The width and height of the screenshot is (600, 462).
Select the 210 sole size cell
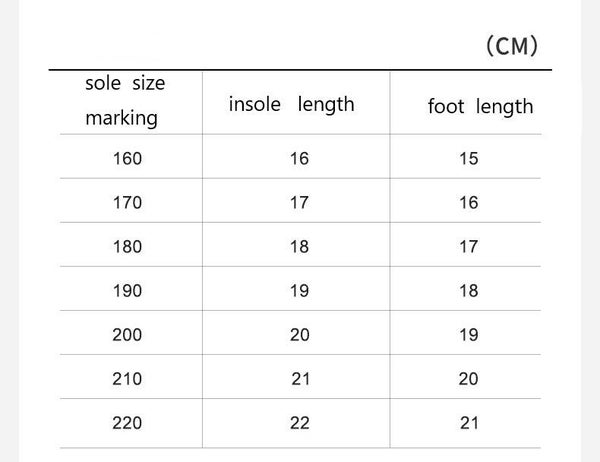128,378
